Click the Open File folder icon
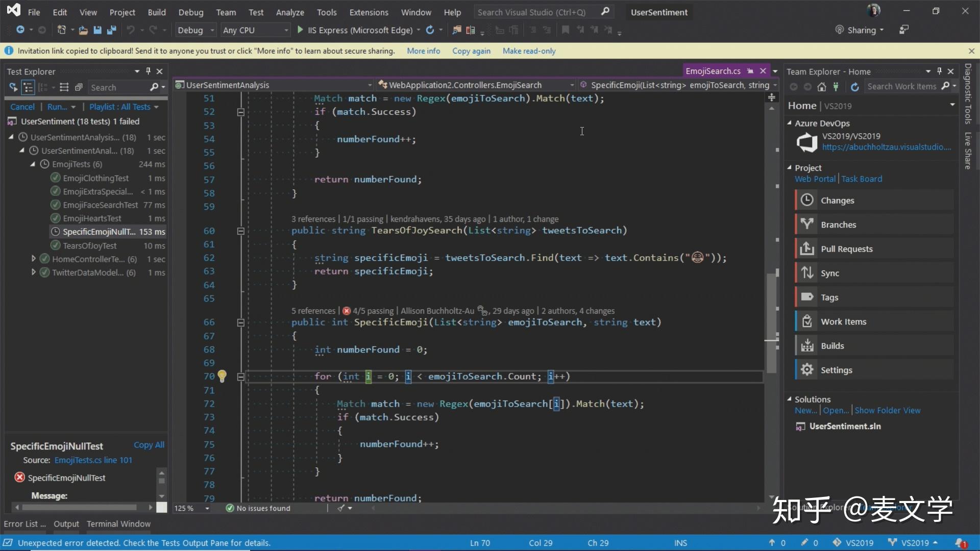This screenshot has width=980, height=551. 83,30
